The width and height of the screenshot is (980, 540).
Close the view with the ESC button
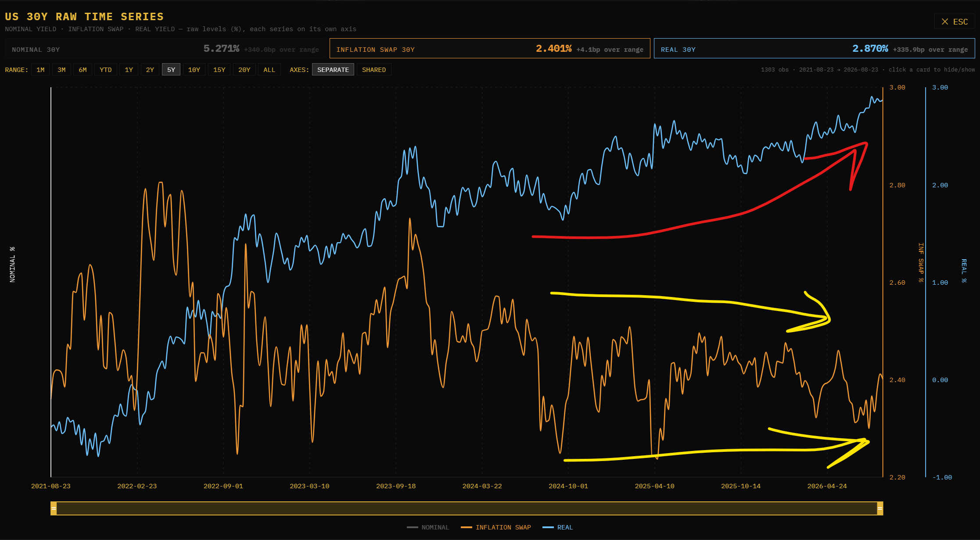click(x=955, y=21)
